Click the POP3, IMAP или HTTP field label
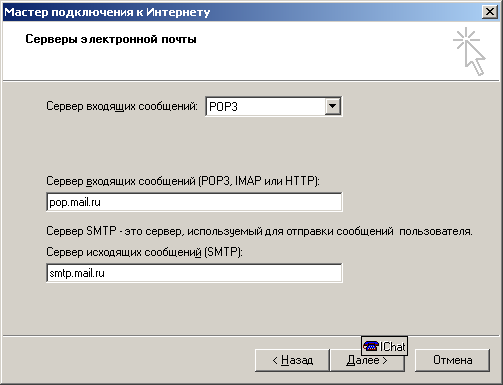 [183, 181]
